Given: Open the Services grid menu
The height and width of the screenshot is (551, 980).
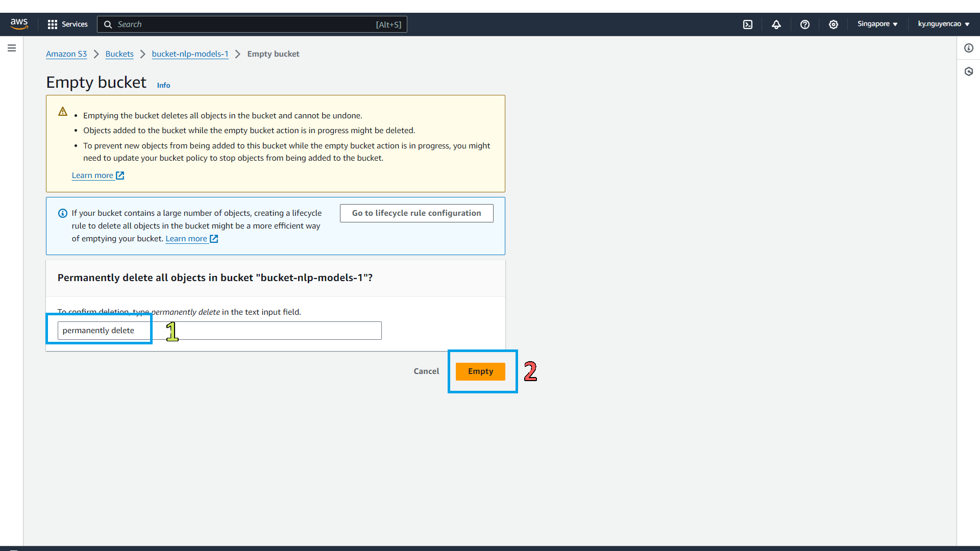Looking at the screenshot, I should pyautogui.click(x=67, y=24).
